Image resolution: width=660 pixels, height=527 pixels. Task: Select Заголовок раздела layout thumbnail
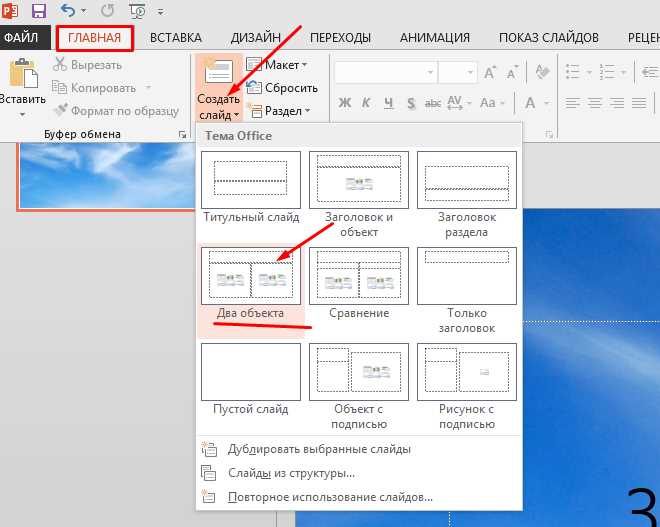coord(467,180)
